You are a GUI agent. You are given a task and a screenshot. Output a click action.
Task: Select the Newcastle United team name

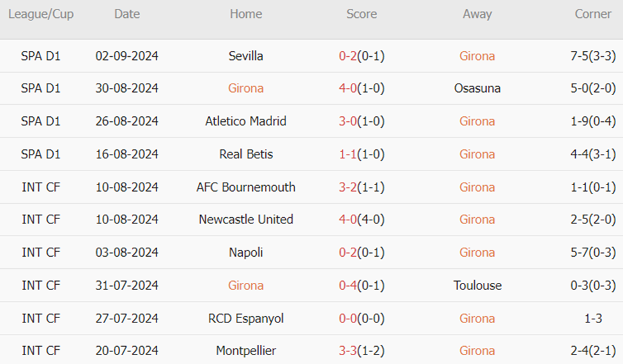246,220
